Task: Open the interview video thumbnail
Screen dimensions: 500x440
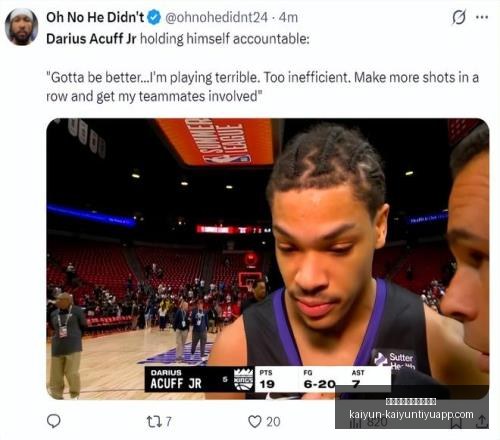Action: (268, 259)
